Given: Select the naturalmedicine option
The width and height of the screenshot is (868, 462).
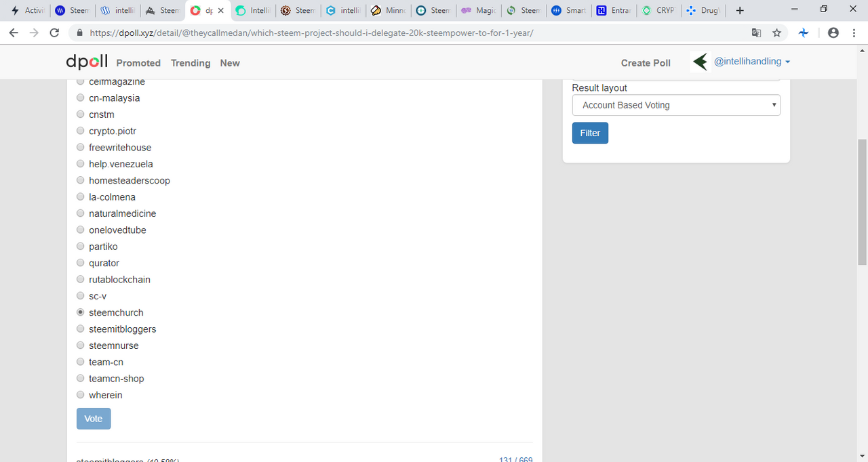Looking at the screenshot, I should pos(81,213).
